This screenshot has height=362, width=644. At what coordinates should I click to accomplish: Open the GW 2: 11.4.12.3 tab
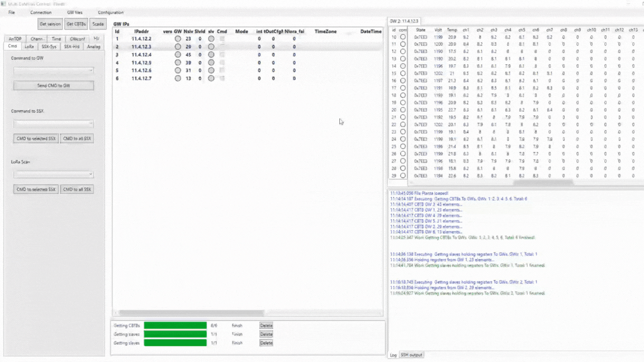pos(404,21)
